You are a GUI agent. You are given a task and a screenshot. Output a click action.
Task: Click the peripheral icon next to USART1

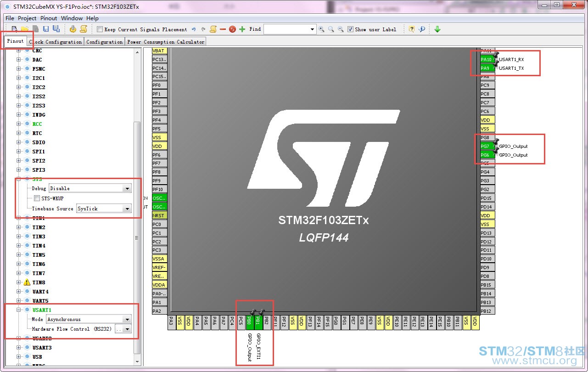[x=27, y=310]
